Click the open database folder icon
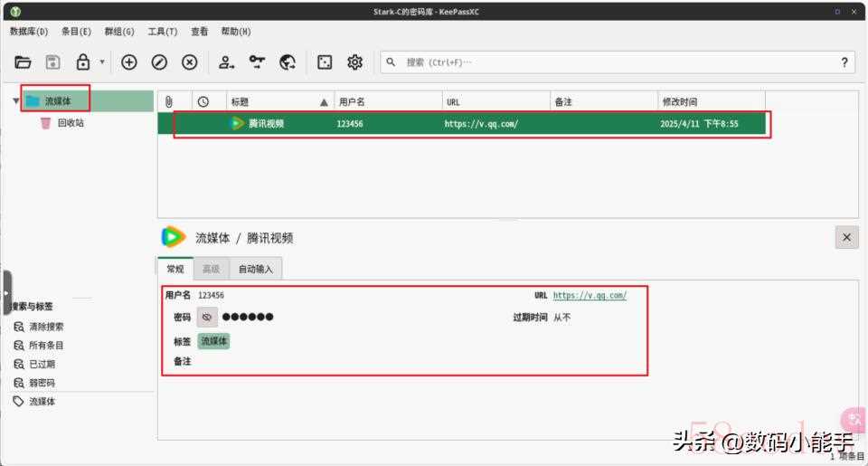This screenshot has height=466, width=868. tap(24, 62)
